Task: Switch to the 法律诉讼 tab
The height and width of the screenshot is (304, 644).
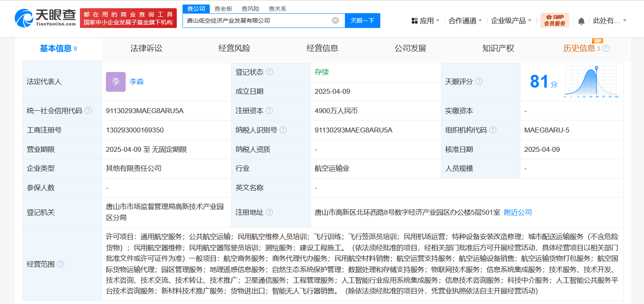Action: [x=146, y=49]
